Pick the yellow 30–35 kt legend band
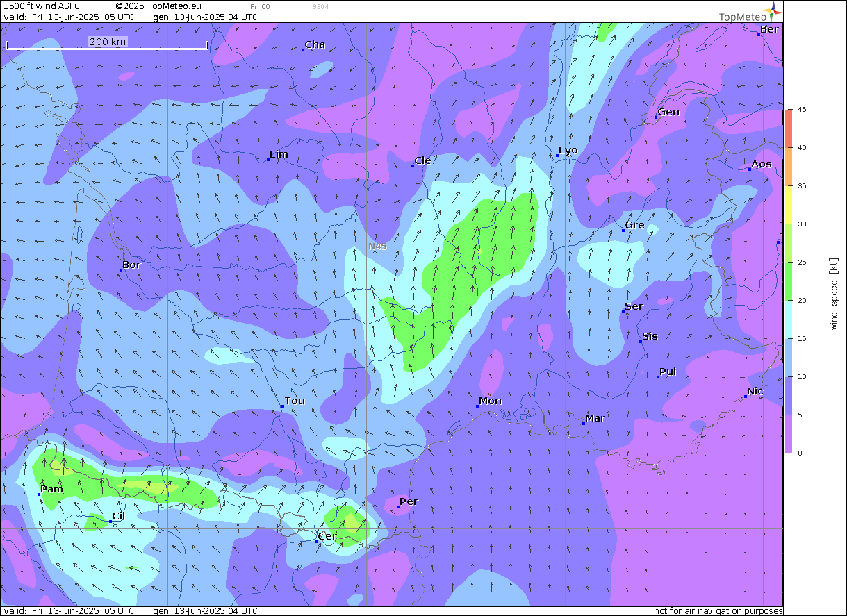The image size is (847, 616). coord(789,205)
